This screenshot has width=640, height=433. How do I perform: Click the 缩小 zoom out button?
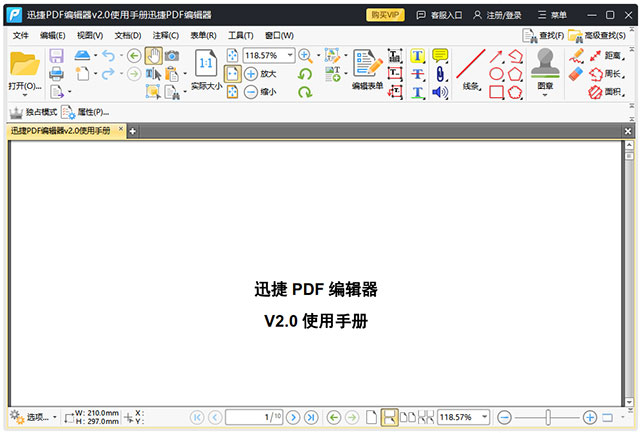pos(260,92)
